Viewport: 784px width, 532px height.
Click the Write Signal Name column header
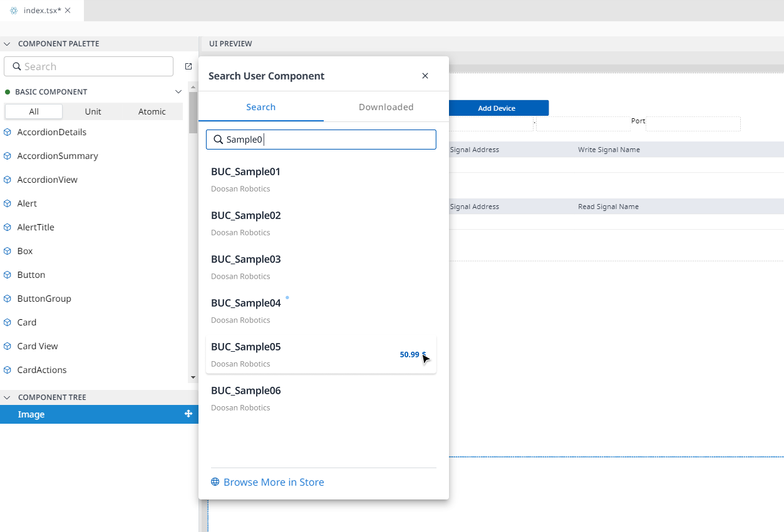tap(609, 150)
